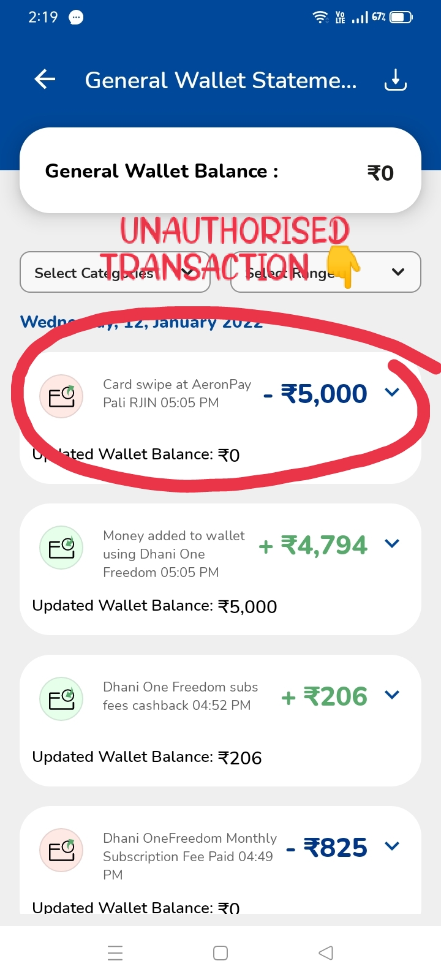Open the Select Range dropdown
The width and height of the screenshot is (441, 980).
point(326,272)
